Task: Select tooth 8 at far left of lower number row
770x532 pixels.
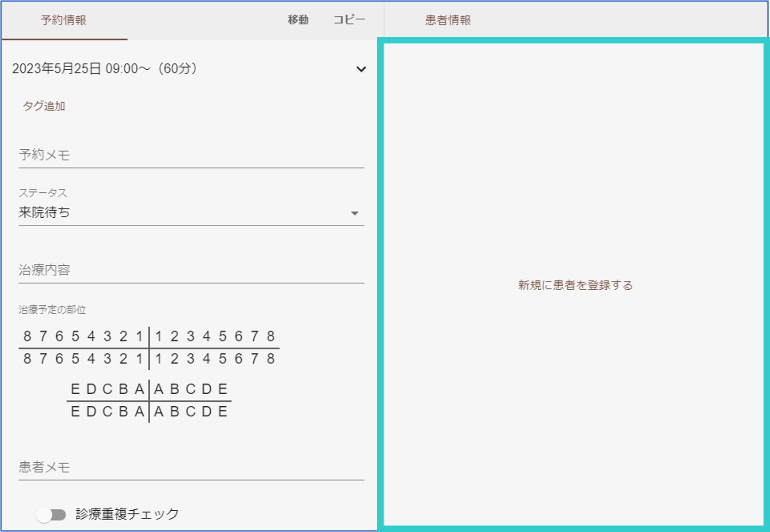Action: (27, 359)
